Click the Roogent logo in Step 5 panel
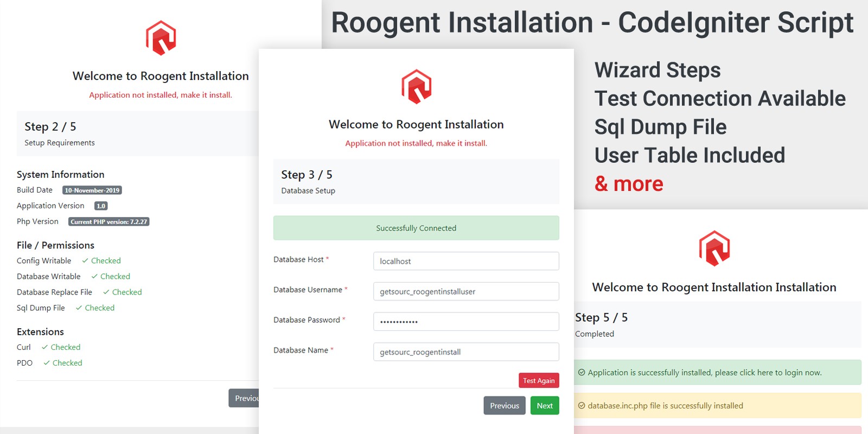 [714, 248]
